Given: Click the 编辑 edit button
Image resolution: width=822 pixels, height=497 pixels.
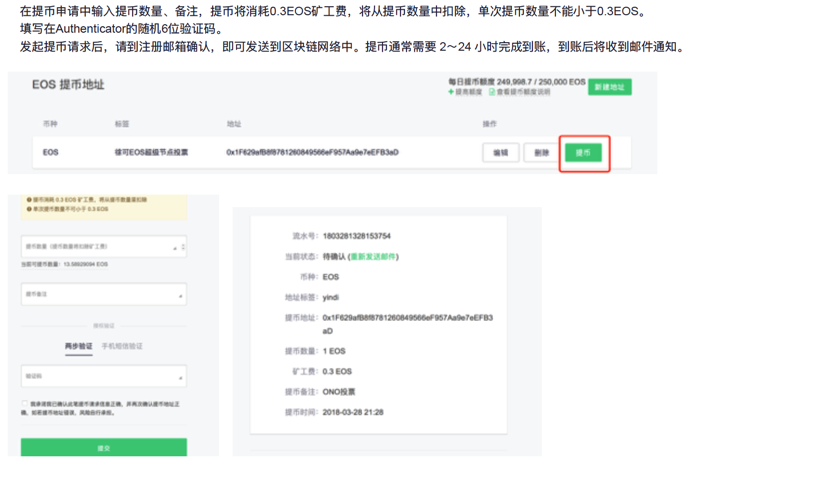Looking at the screenshot, I should click(x=501, y=153).
